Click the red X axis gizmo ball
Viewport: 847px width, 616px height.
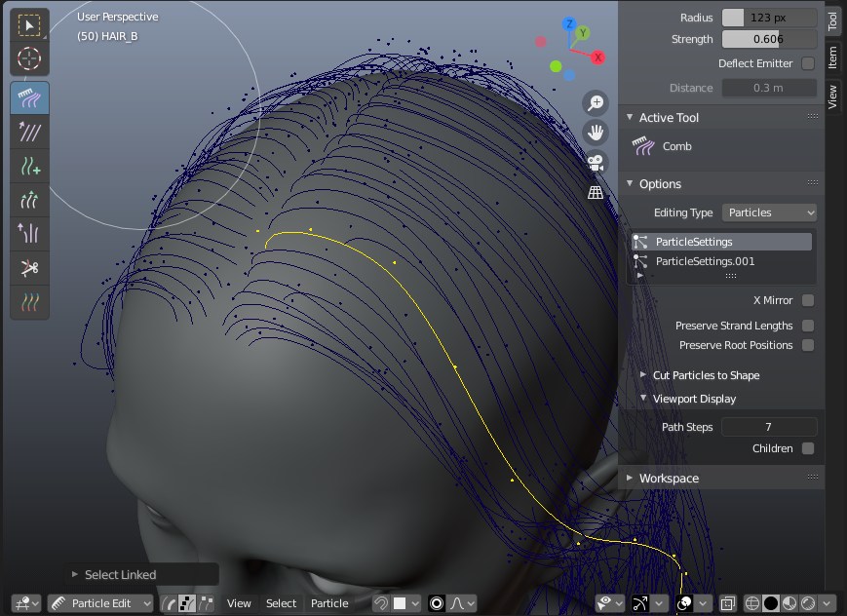point(597,58)
